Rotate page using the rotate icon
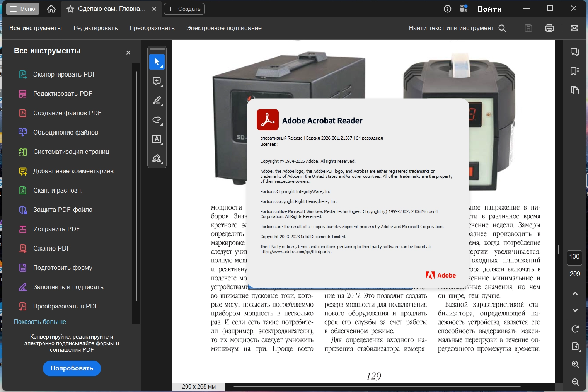This screenshot has height=392, width=588. 575,329
